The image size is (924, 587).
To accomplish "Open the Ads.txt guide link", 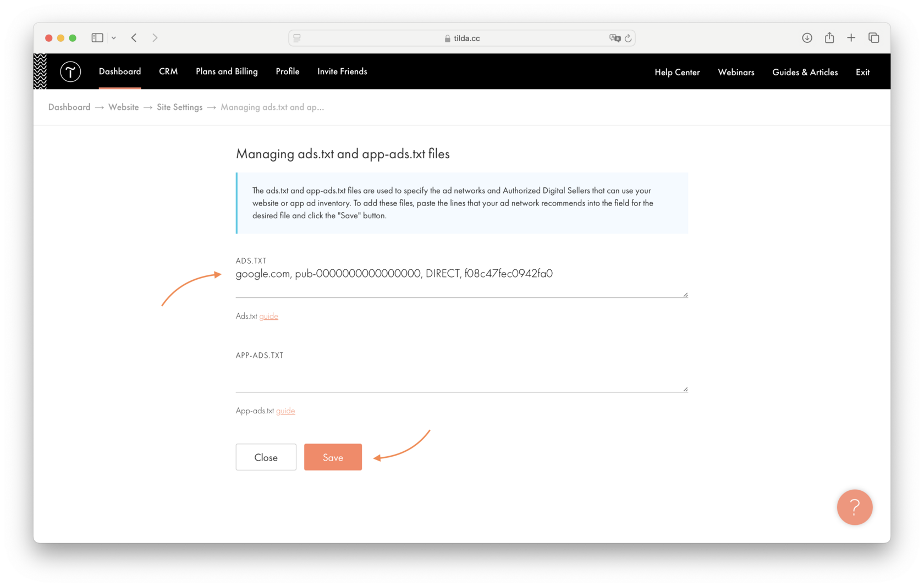I will (269, 316).
